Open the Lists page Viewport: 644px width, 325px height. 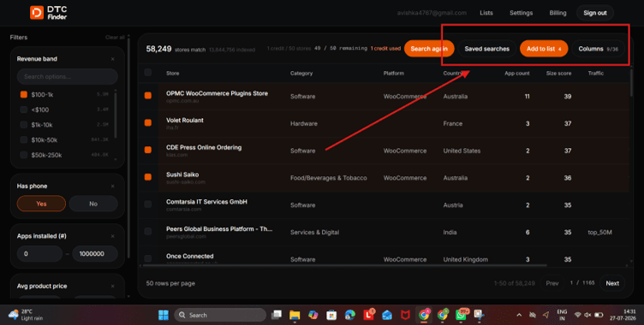pos(486,13)
